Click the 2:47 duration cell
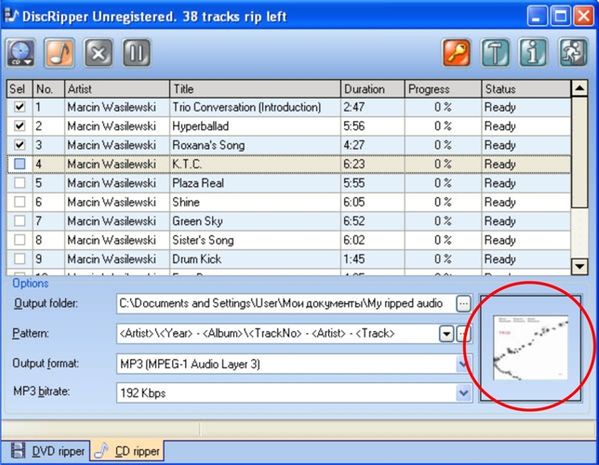 click(372, 107)
